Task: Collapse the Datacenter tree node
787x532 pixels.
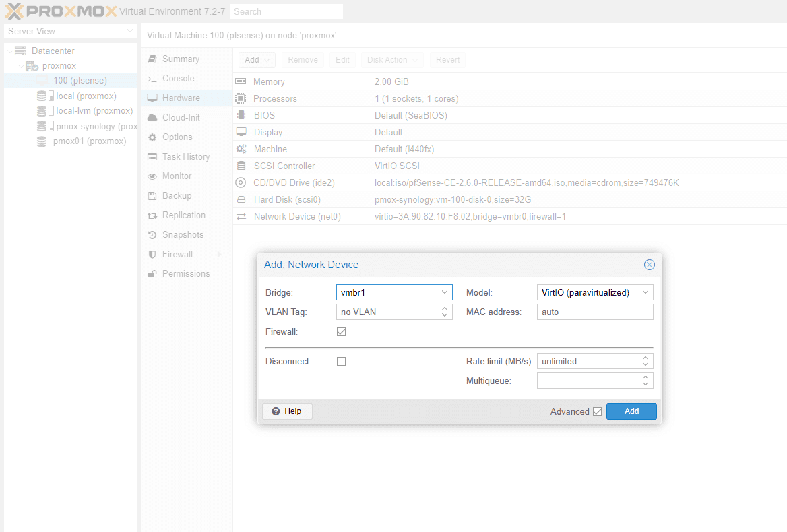Action: (10, 51)
